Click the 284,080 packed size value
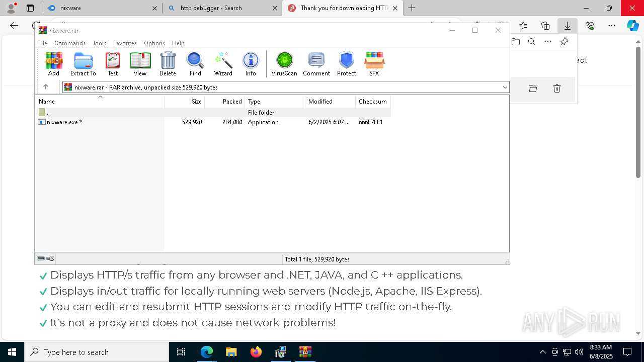The height and width of the screenshot is (362, 644). click(232, 122)
